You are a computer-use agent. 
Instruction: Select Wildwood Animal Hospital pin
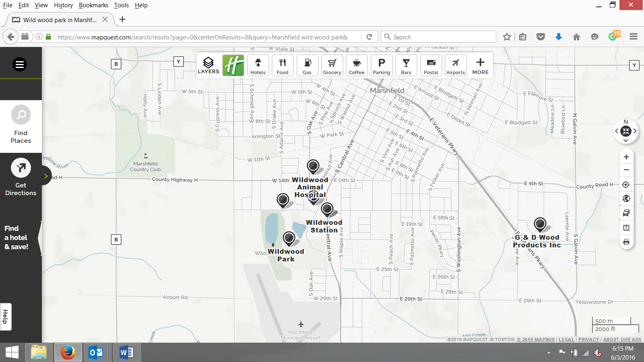[313, 166]
